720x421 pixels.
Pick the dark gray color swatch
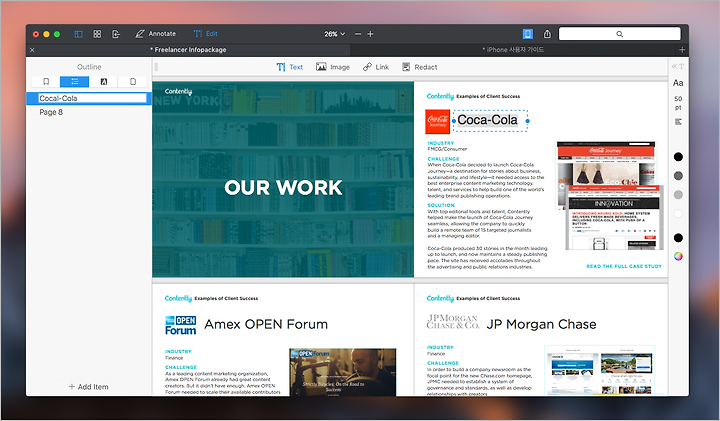(x=678, y=176)
